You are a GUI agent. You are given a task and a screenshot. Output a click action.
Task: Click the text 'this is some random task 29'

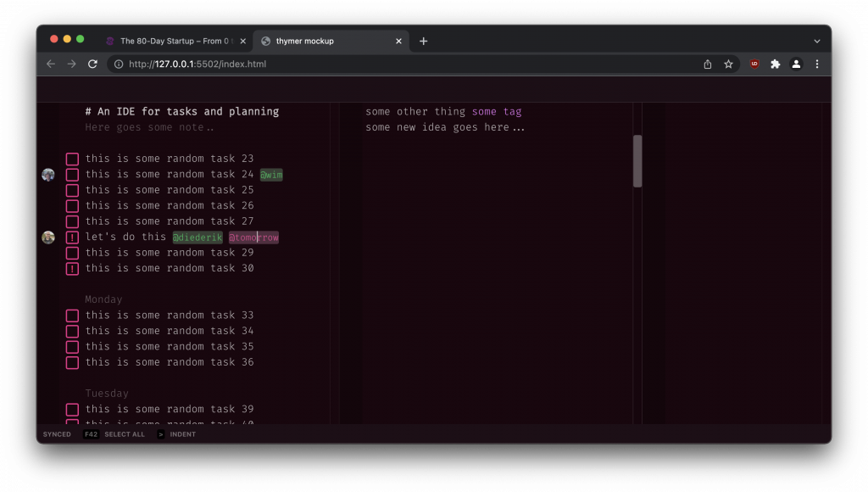(170, 253)
